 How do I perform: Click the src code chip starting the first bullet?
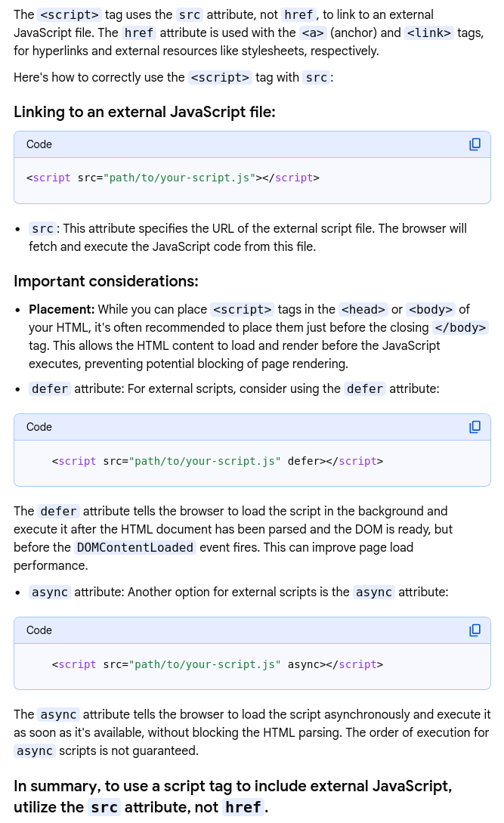pos(42,228)
